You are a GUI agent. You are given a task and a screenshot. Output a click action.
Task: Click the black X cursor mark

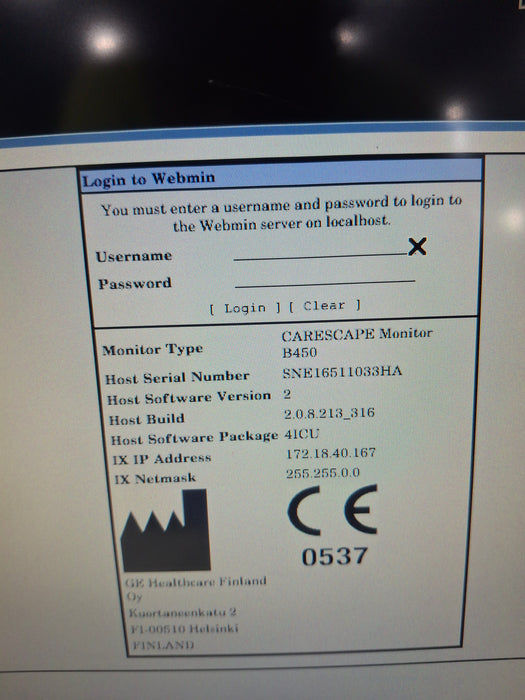(x=417, y=246)
